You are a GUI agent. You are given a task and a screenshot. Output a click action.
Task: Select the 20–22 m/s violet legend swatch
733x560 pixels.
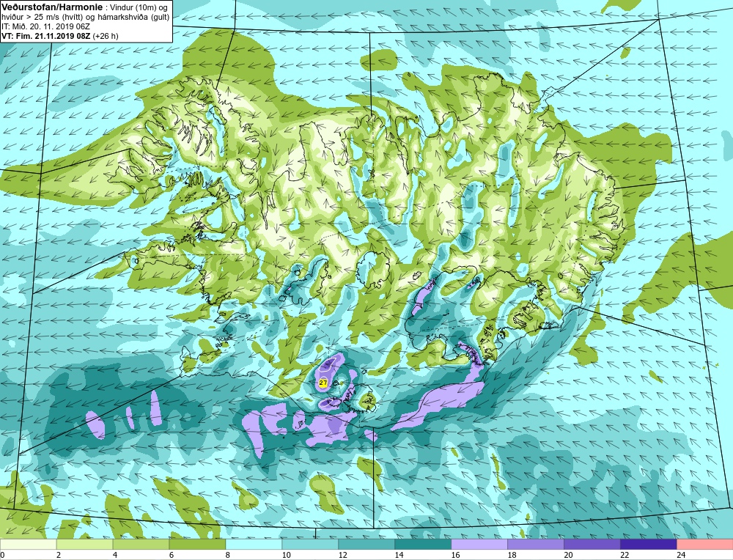[x=592, y=545]
